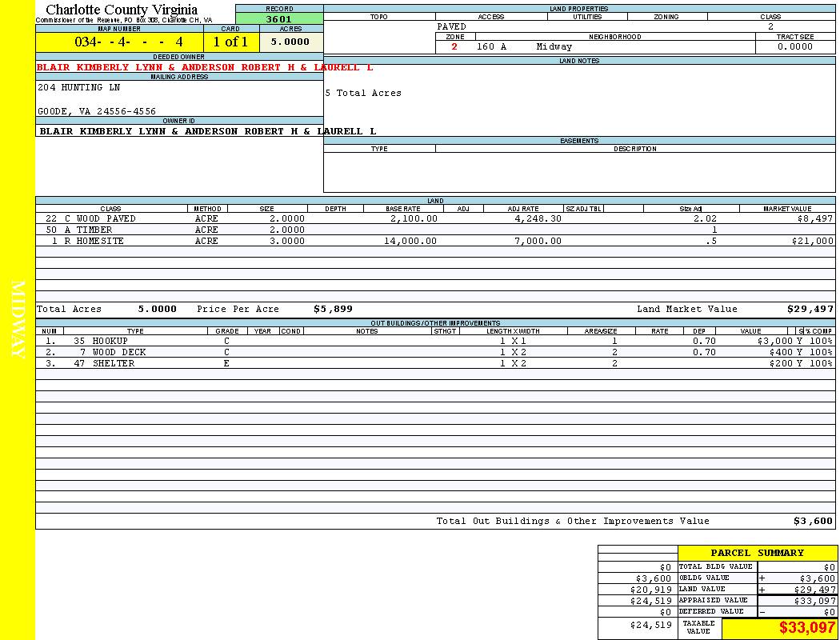Click the GOODE, VA 24556-4556 address line
This screenshot has height=640, width=840.
point(97,111)
